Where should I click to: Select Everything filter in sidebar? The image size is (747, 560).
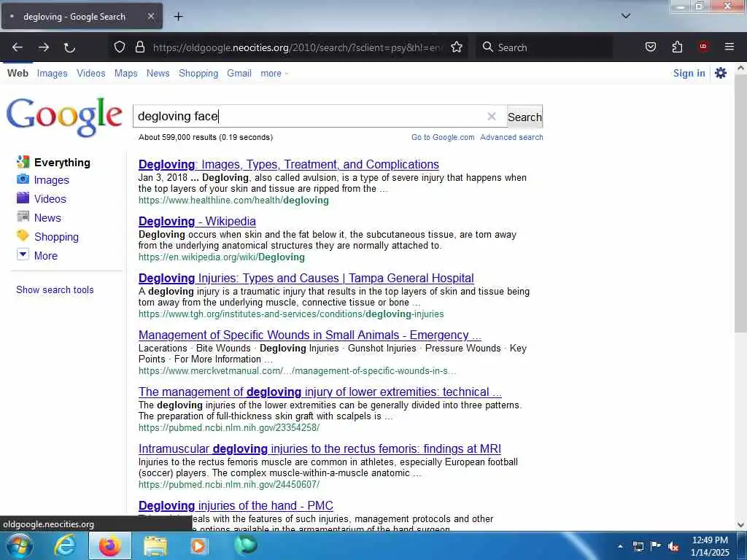pyautogui.click(x=62, y=163)
